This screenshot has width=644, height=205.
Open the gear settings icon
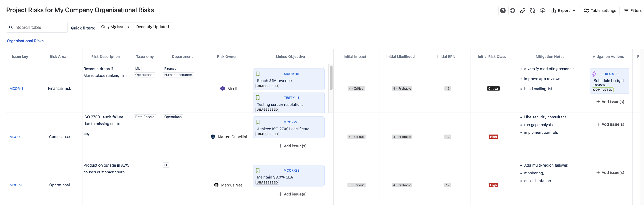513,10
